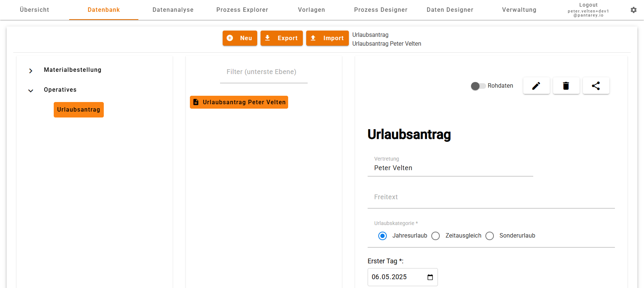Delete the entry with trash icon

tap(566, 86)
